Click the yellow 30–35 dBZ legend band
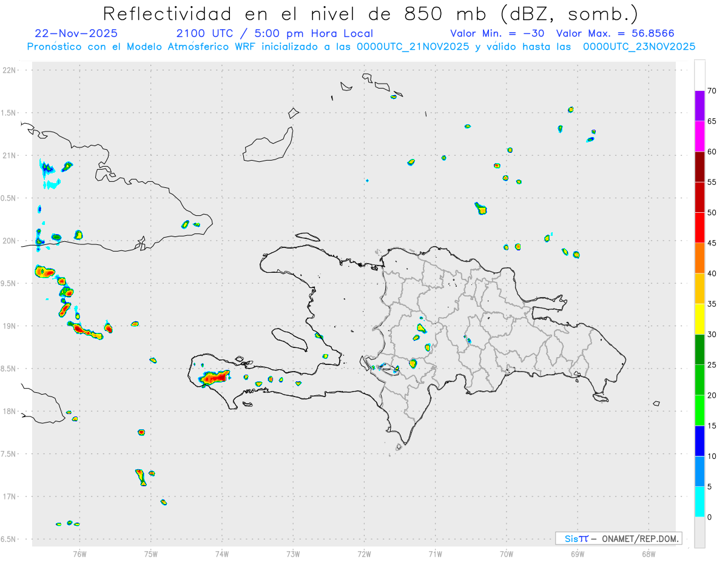Screen dimensions: 728x562 point(699,319)
